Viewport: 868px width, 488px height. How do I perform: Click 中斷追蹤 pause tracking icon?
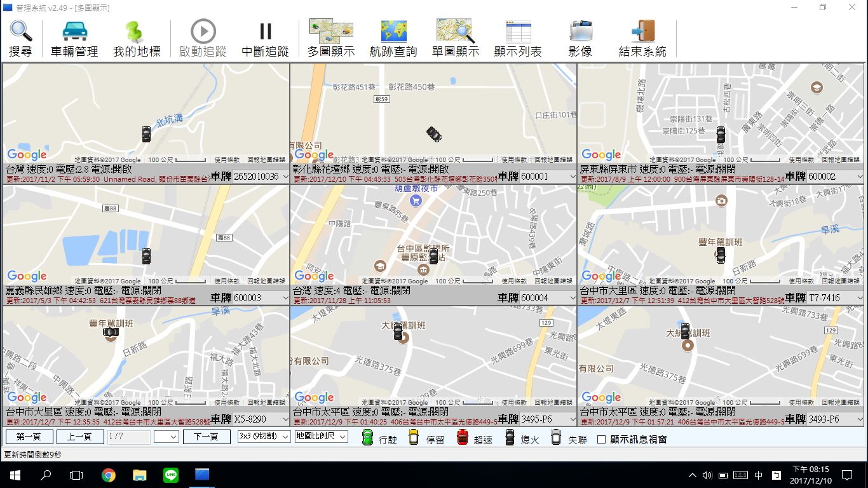[x=265, y=32]
